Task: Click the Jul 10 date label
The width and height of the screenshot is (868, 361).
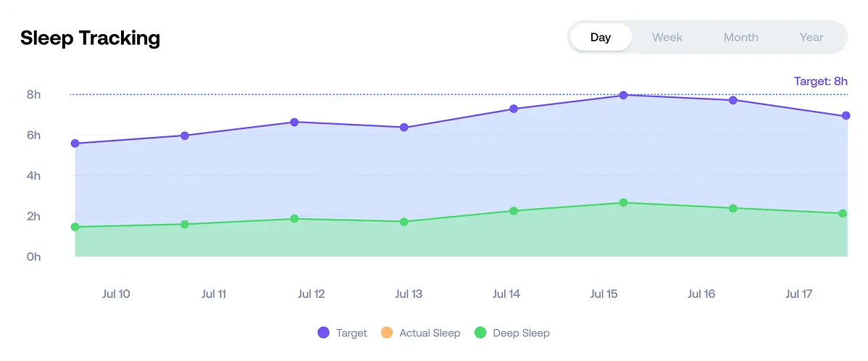Action: (116, 294)
